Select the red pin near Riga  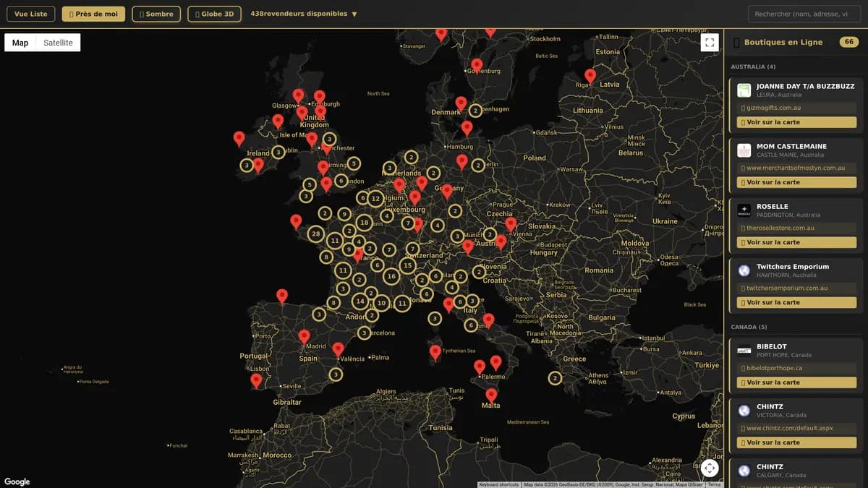(x=590, y=75)
